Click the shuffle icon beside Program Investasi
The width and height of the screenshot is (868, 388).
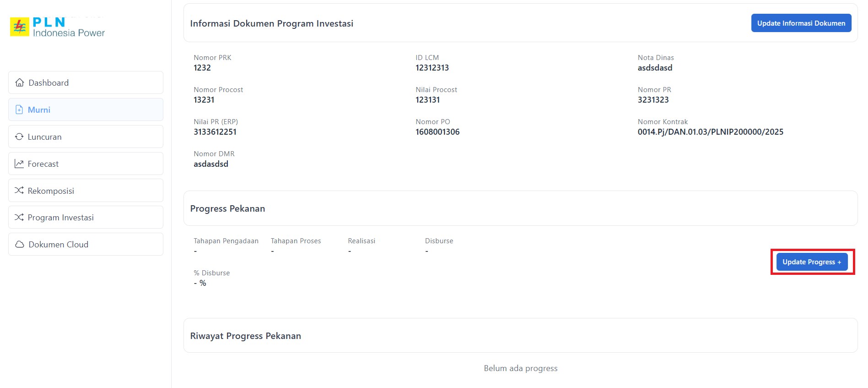(x=19, y=217)
